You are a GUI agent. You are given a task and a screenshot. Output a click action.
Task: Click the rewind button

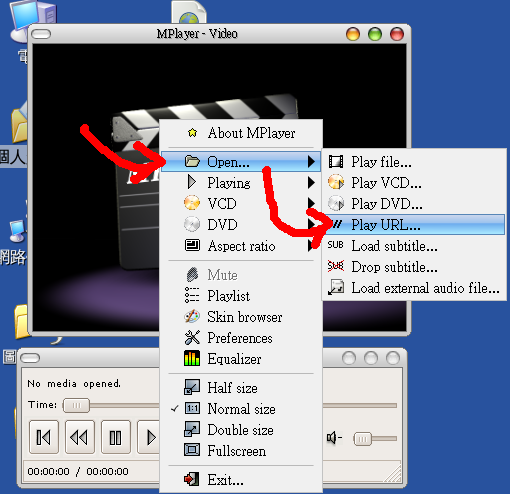click(x=80, y=437)
